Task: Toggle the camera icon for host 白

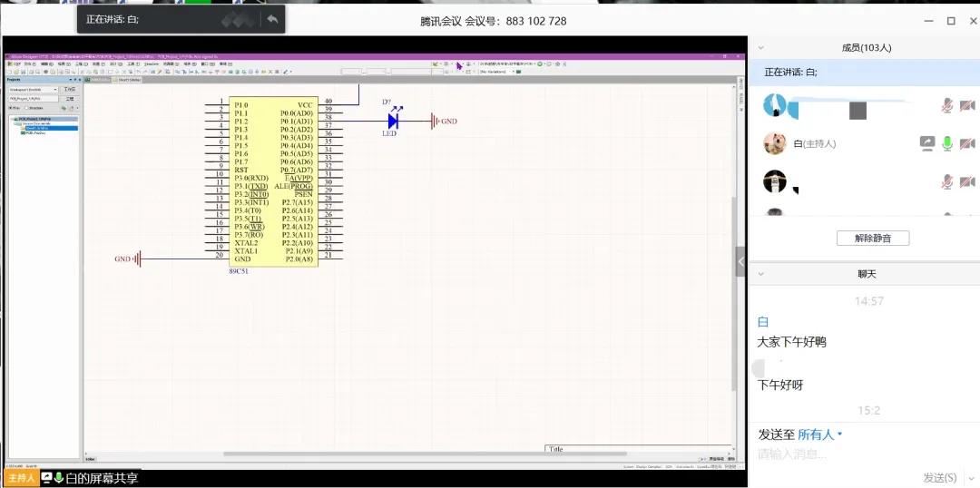Action: pos(967,143)
